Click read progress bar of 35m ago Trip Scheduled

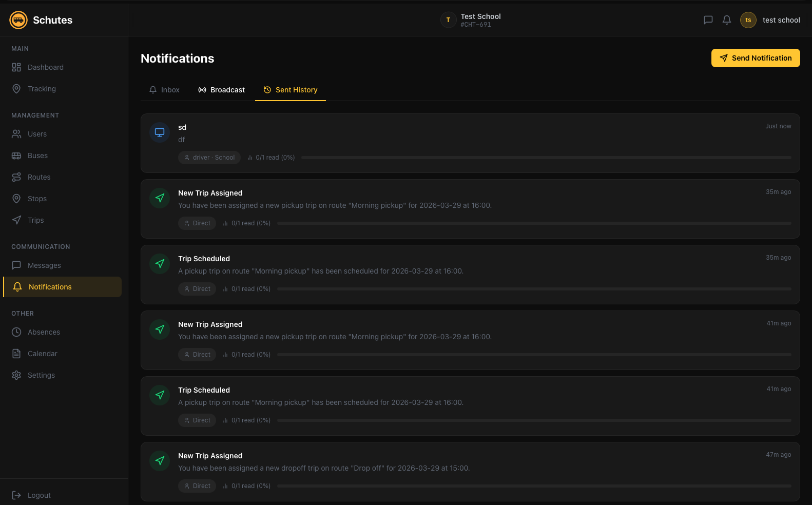534,289
